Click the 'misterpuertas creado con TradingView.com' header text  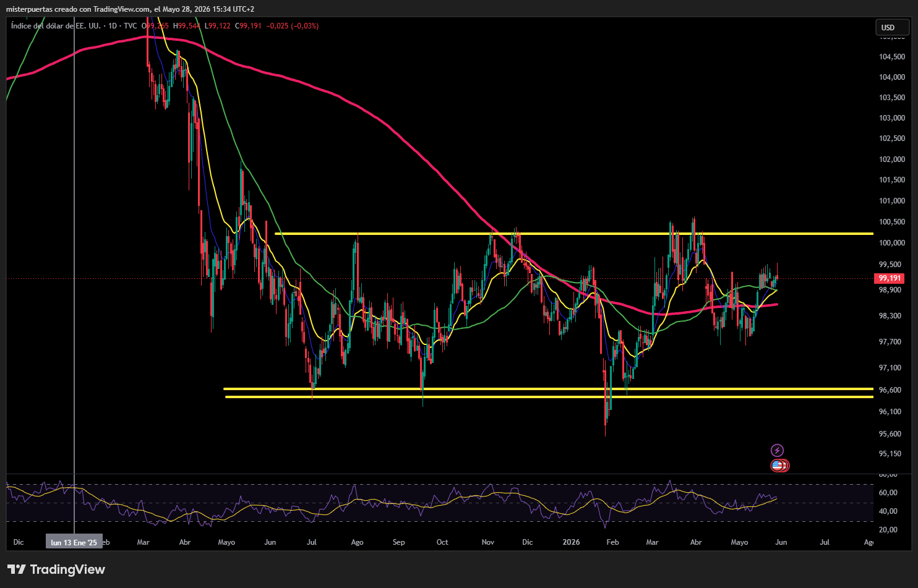click(78, 9)
